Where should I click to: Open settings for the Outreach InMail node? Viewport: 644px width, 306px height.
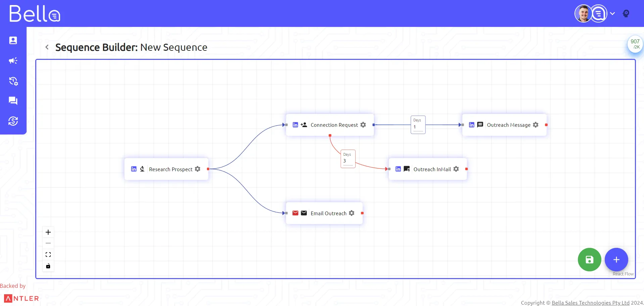pos(456,169)
